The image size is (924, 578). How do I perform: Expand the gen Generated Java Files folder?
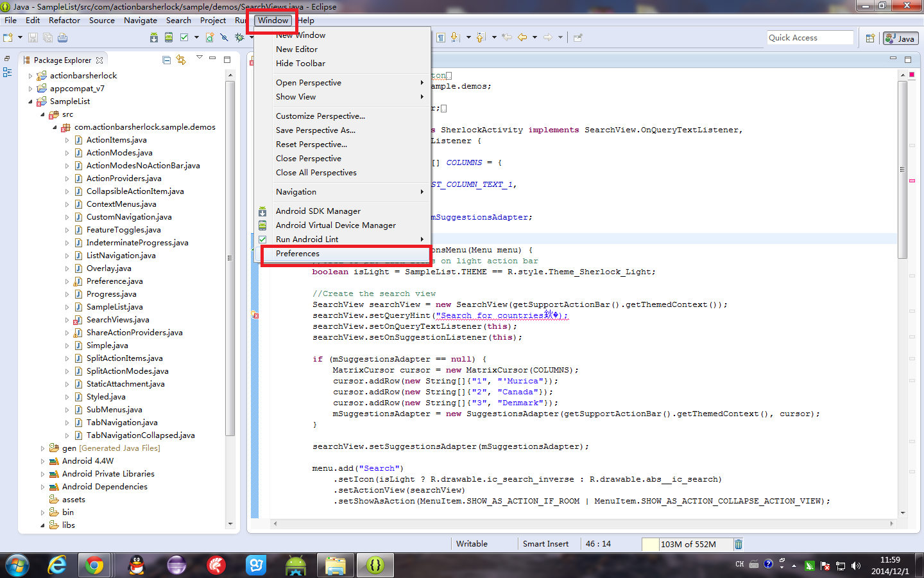(x=42, y=448)
